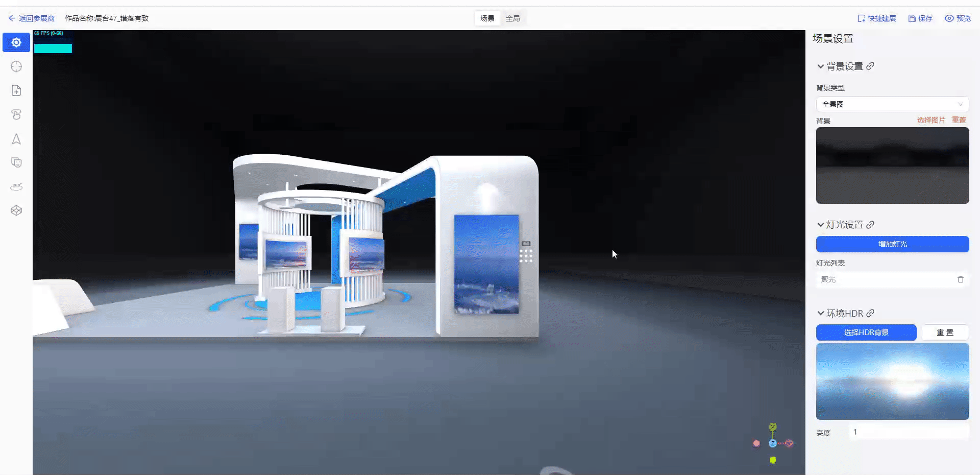The image size is (980, 475).
Task: Collapse the 背景设置 section
Action: (820, 66)
